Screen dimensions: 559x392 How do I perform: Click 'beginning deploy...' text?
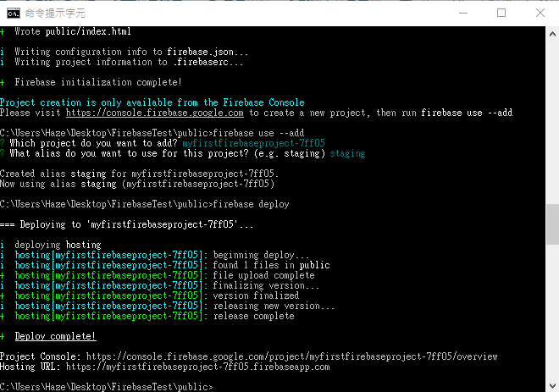[x=261, y=255]
